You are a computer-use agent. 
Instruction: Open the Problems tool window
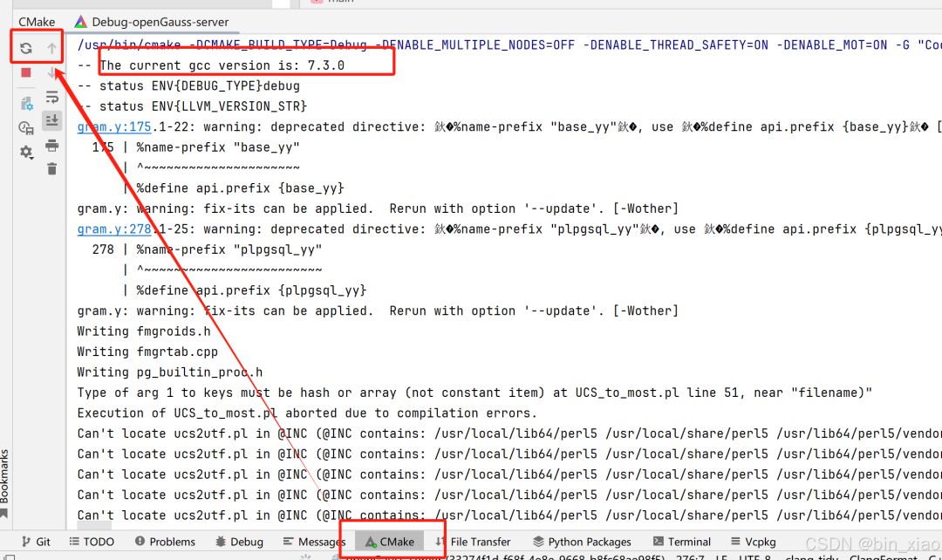pyautogui.click(x=165, y=542)
